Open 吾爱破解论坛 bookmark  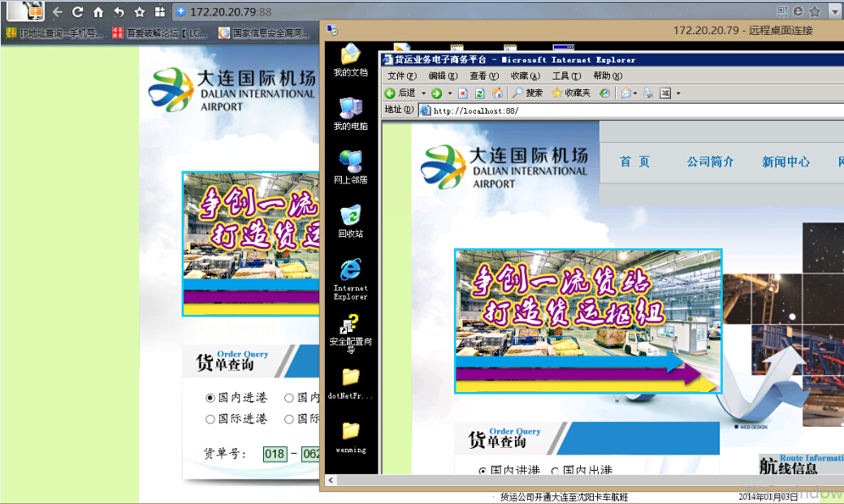[x=159, y=33]
